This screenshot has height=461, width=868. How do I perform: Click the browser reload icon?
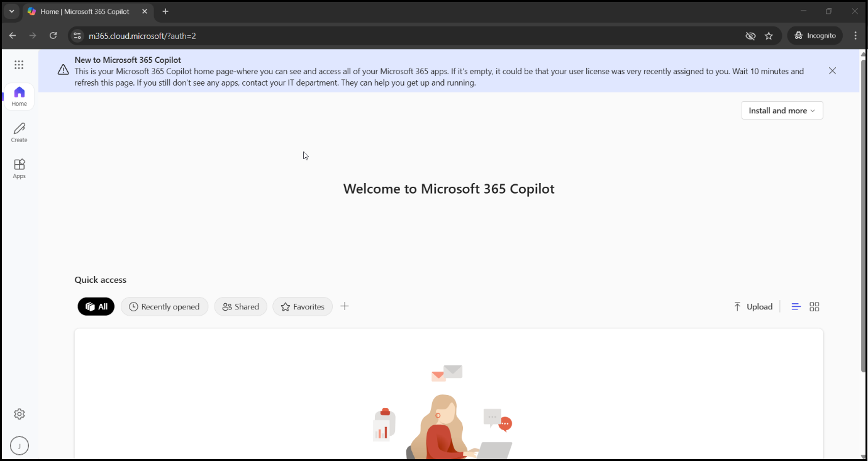[x=53, y=36]
